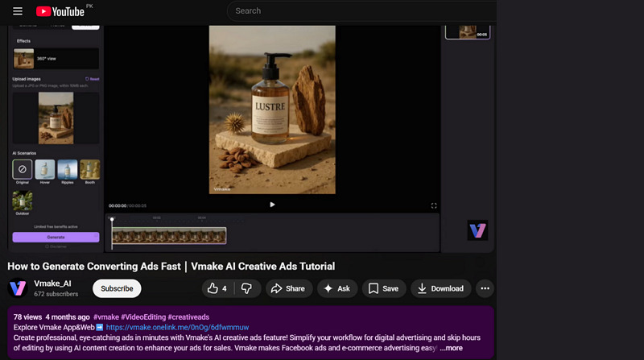This screenshot has height=360, width=644.
Task: Click 'Limited free benefits active' notice
Action: (x=56, y=227)
